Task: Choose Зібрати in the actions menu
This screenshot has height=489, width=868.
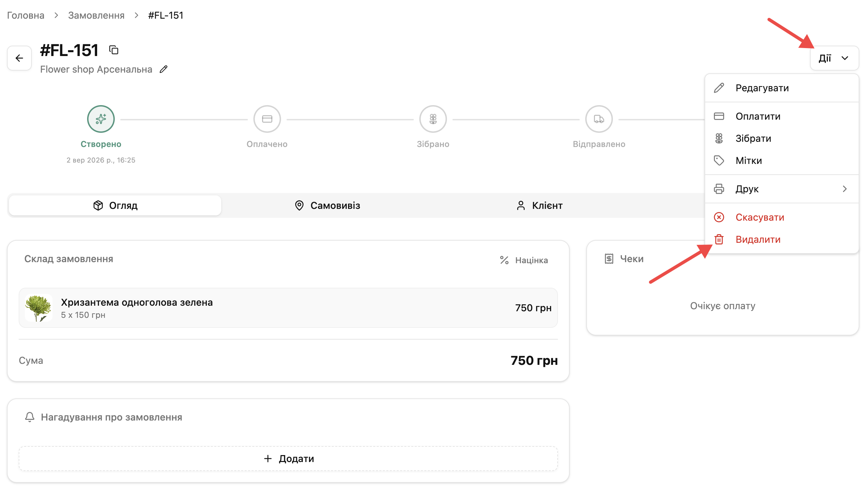Action: coord(782,138)
